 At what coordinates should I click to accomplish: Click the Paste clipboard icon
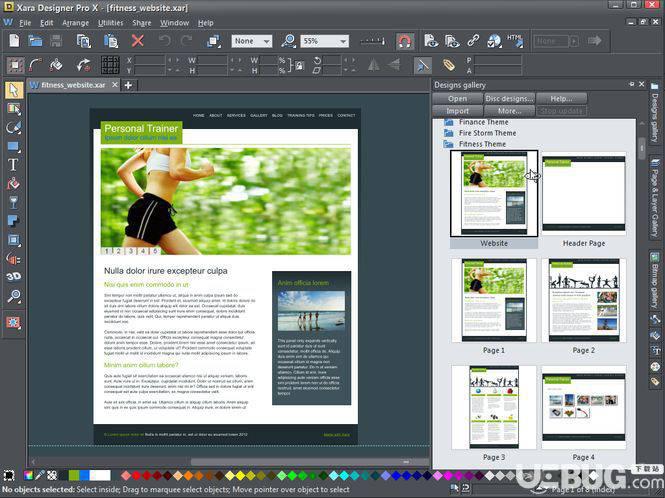point(111,41)
